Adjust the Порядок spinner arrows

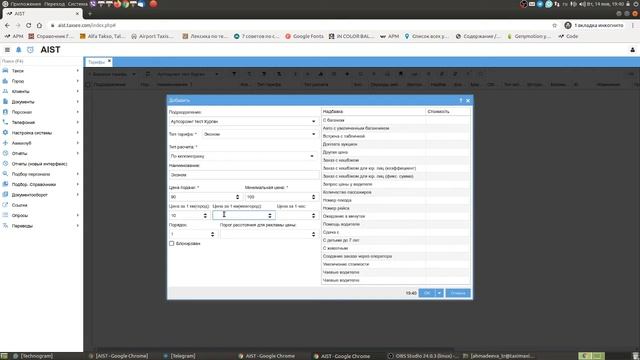click(x=212, y=234)
